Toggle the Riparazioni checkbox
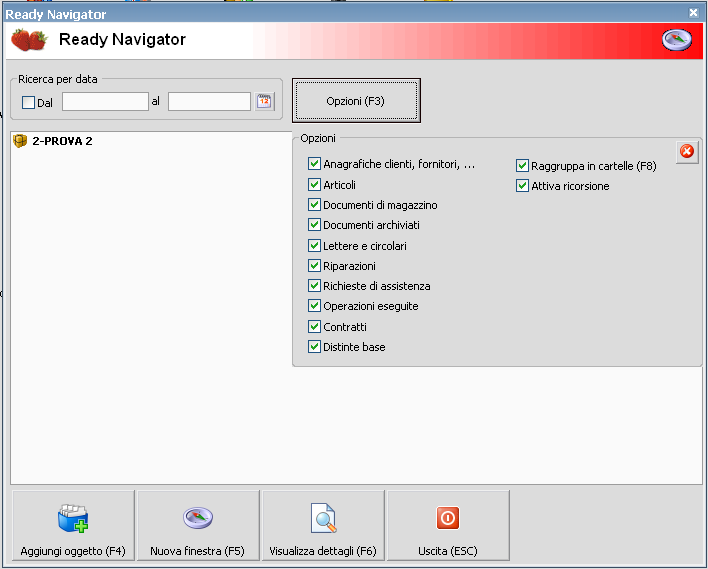 (314, 266)
